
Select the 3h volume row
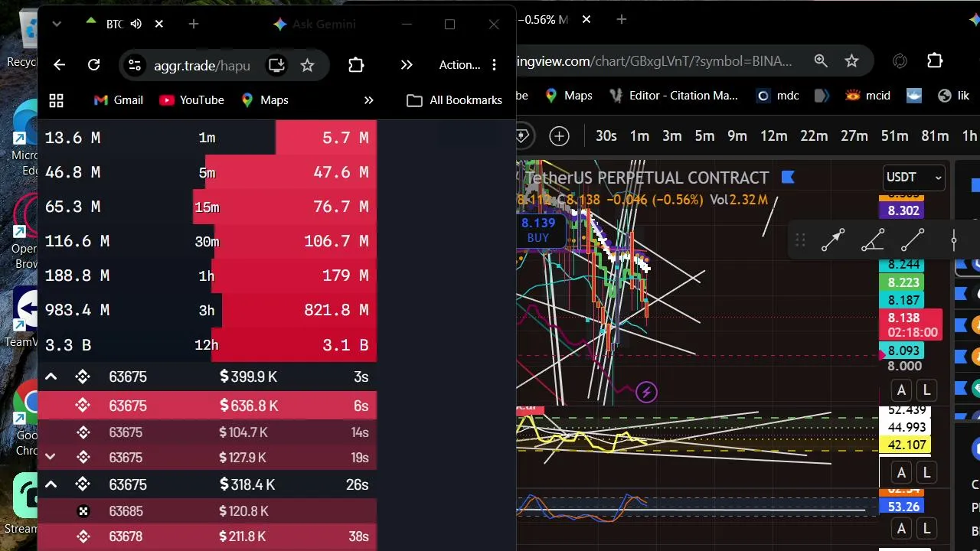coord(207,310)
